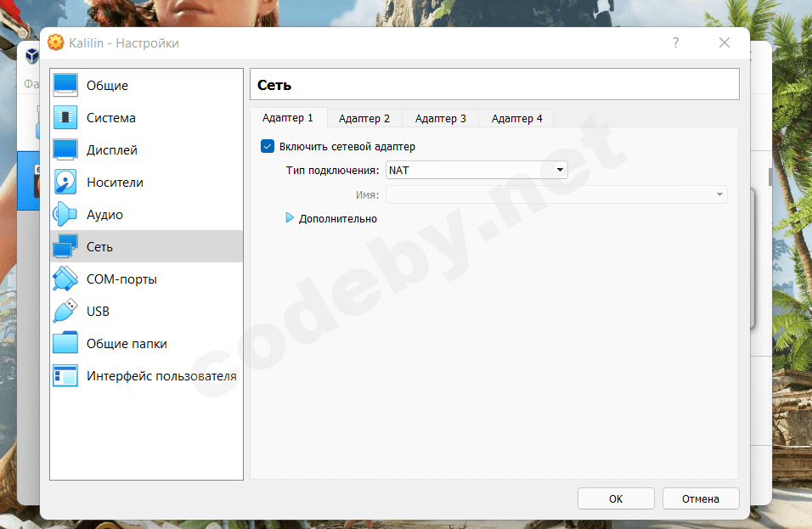Image resolution: width=812 pixels, height=529 pixels.
Task: Open USB settings section
Action: [147, 311]
